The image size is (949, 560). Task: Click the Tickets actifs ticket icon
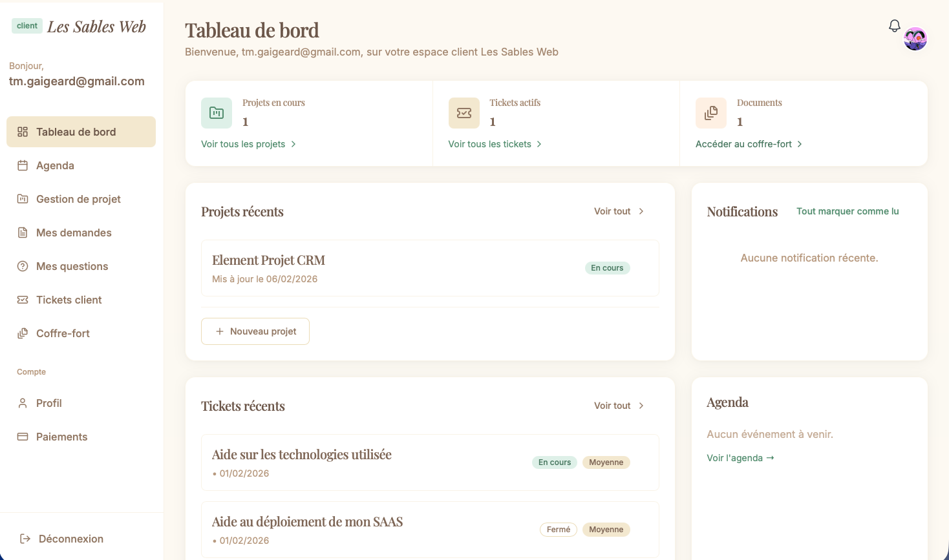click(x=464, y=113)
